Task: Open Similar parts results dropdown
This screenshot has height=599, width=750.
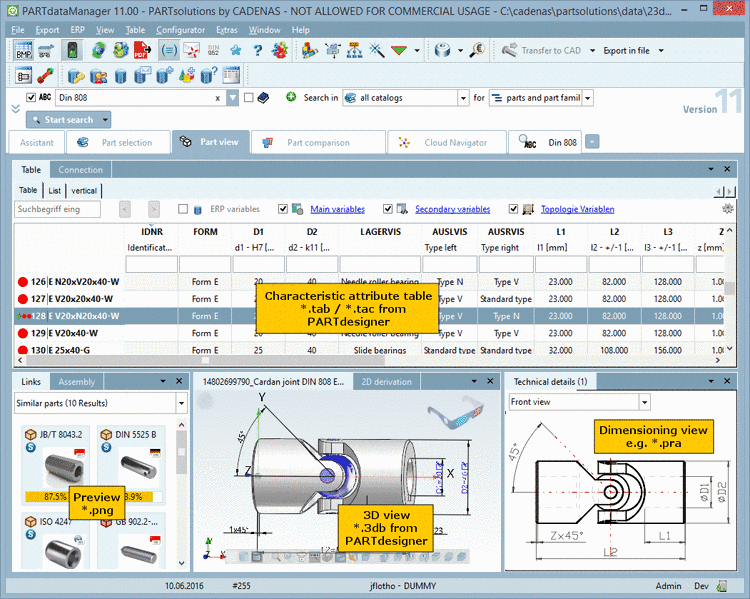Action: click(x=181, y=402)
